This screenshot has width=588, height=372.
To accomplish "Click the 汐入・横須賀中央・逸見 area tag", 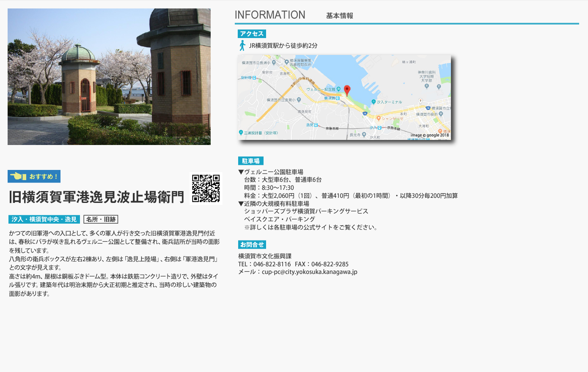I will point(44,219).
